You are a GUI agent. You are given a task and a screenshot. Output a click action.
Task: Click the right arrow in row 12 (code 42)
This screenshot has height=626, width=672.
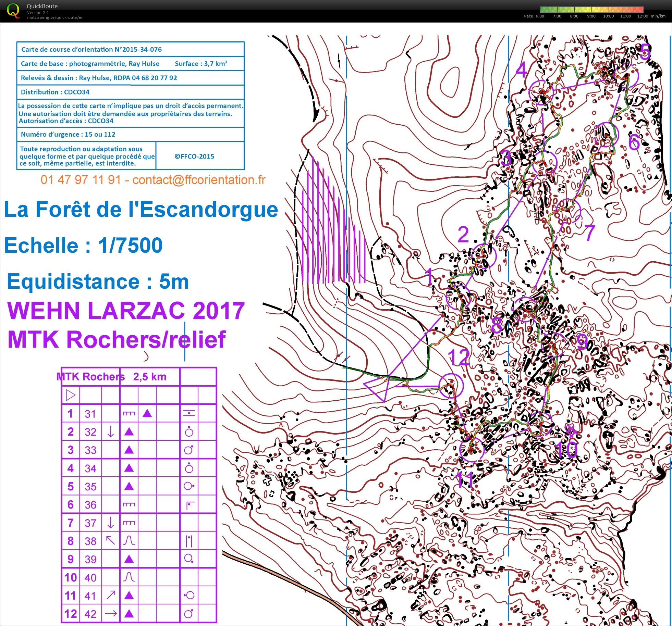tap(111, 613)
